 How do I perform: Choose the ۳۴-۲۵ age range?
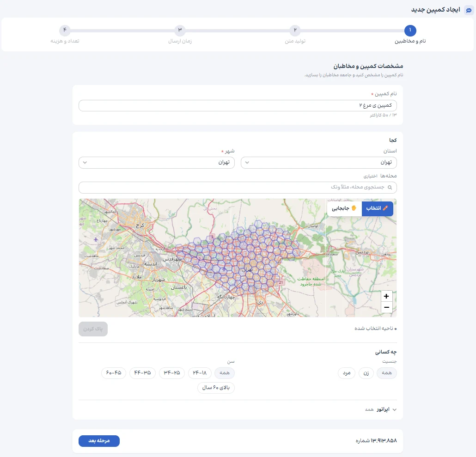pyautogui.click(x=172, y=372)
